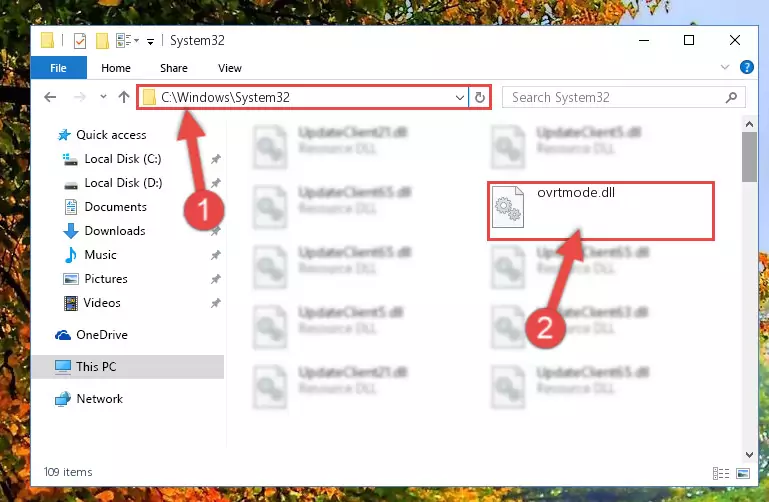Click scroll down arrow of file list
Viewport: 769px width, 502px height.
749,454
